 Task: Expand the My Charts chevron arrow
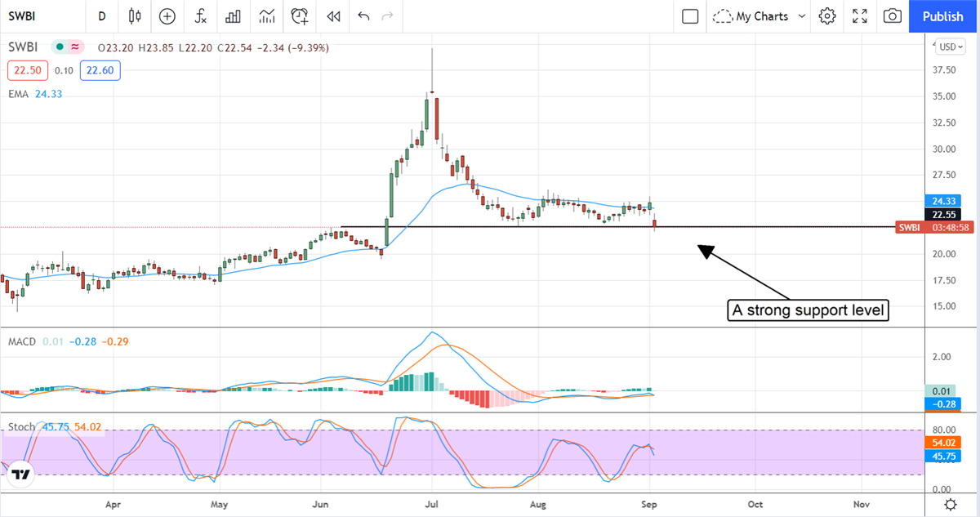[801, 16]
